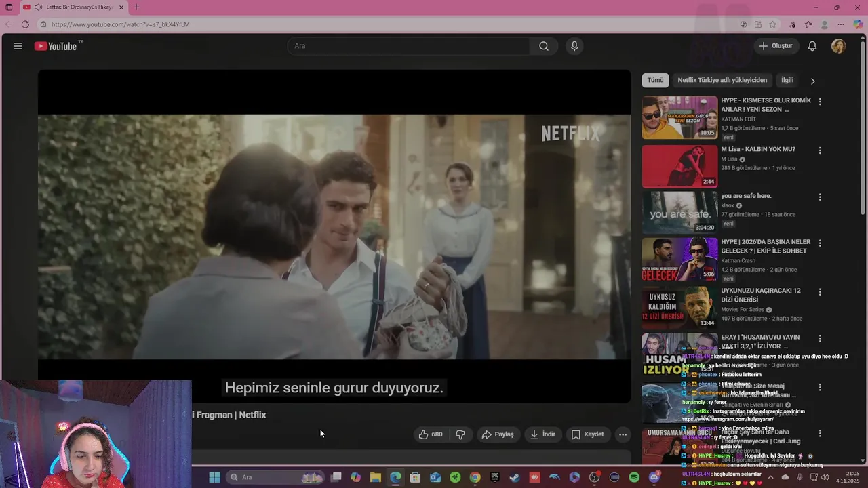
Task: Open Spotify from the taskbar
Action: coord(634,477)
